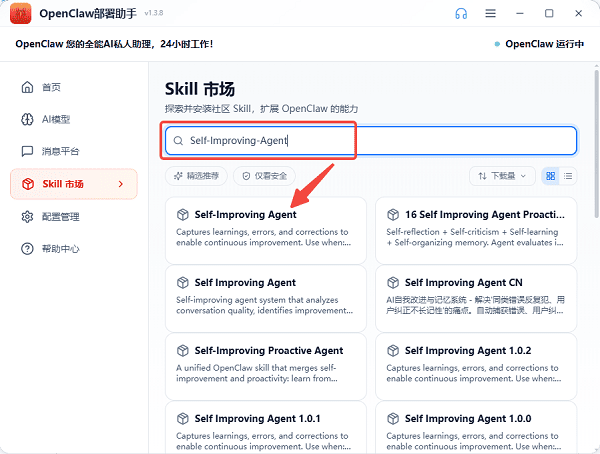Click the OpenClaw 运行中 status indicator
Screen dimensions: 600x454
pyautogui.click(x=539, y=44)
